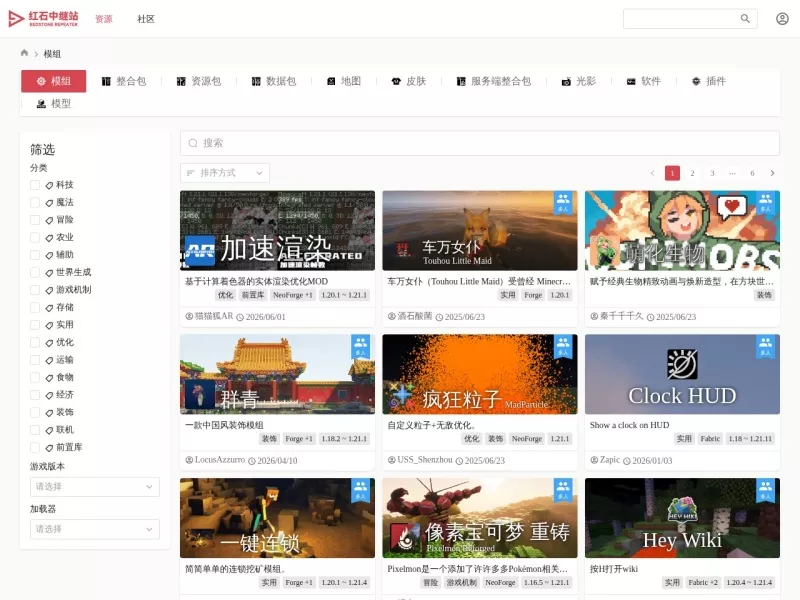Click the author avatar icon next to 猫猫狐AR
The width and height of the screenshot is (800, 600).
coord(189,316)
